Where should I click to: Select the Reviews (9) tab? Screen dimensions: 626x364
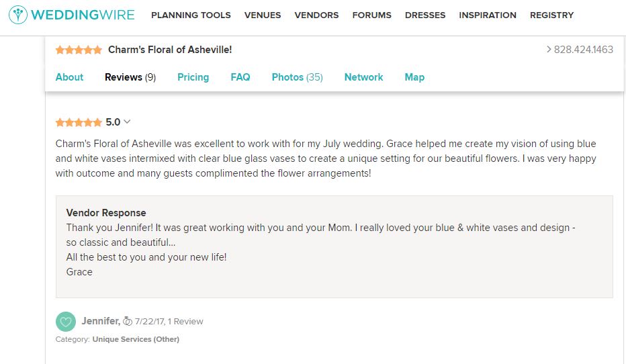click(x=130, y=77)
